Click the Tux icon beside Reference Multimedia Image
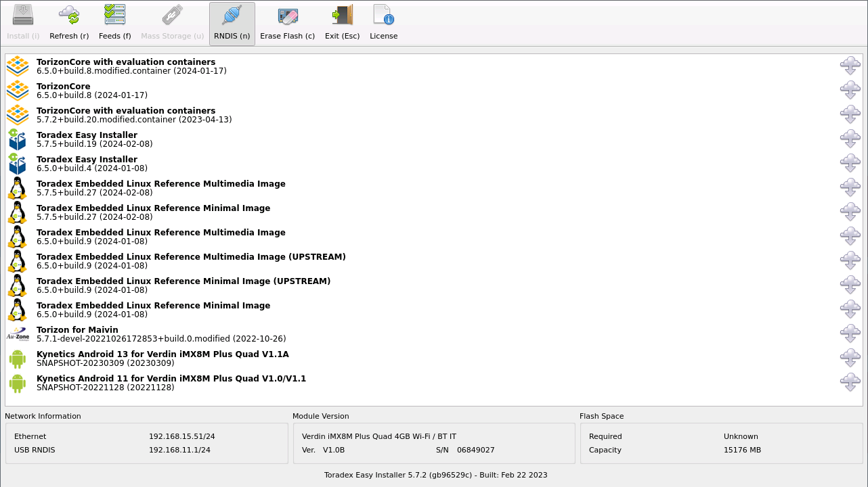This screenshot has width=868, height=487. coord(18,188)
